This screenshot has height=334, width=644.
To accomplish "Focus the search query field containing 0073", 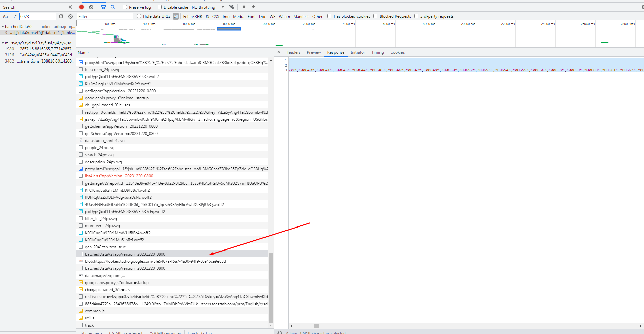I will (38, 16).
